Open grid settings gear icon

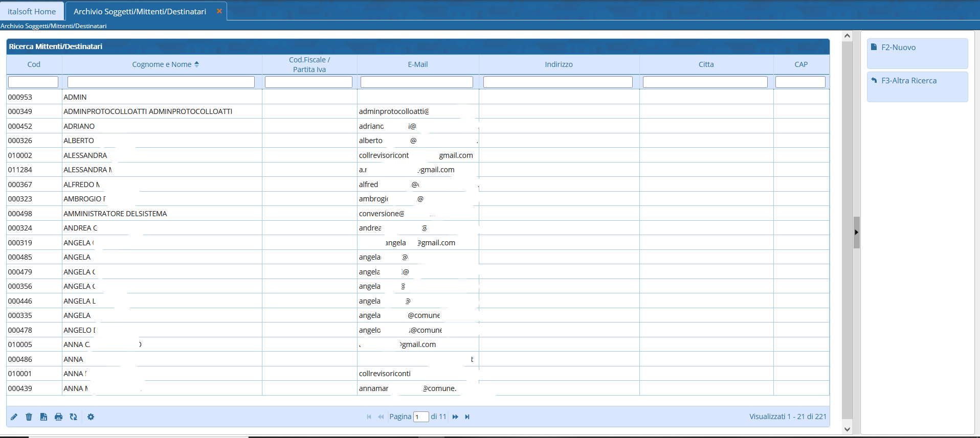91,417
